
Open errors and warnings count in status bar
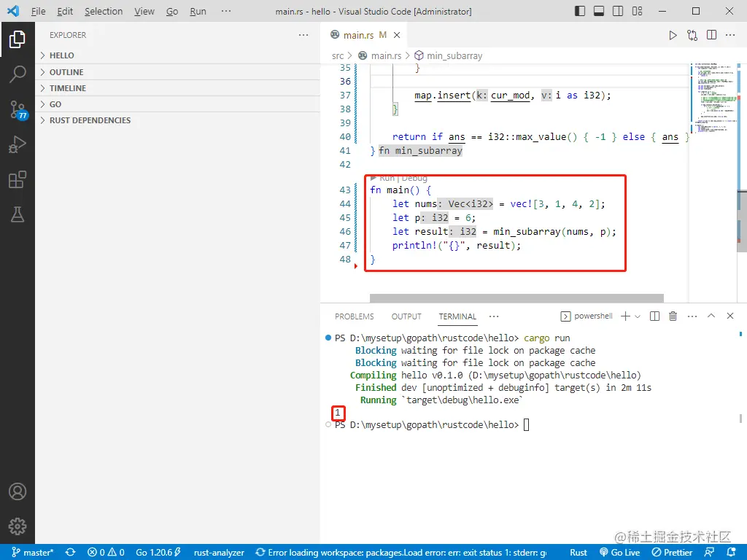tap(107, 553)
